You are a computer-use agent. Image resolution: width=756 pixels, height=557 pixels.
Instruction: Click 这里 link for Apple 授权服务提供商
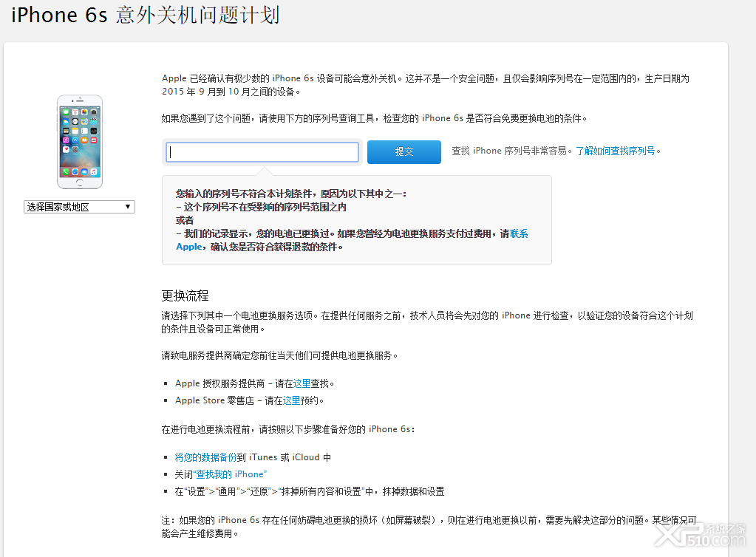click(302, 383)
